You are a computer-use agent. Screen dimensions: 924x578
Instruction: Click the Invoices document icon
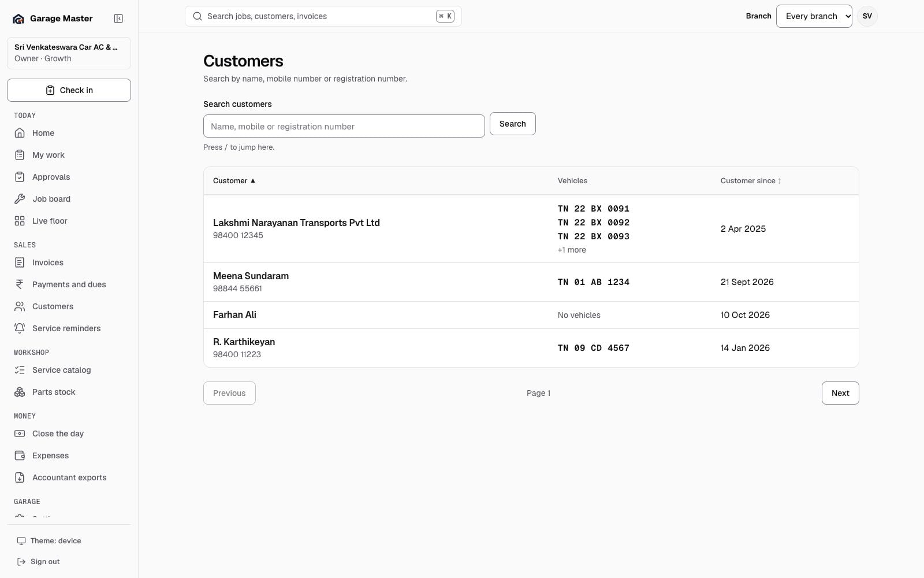tap(20, 262)
